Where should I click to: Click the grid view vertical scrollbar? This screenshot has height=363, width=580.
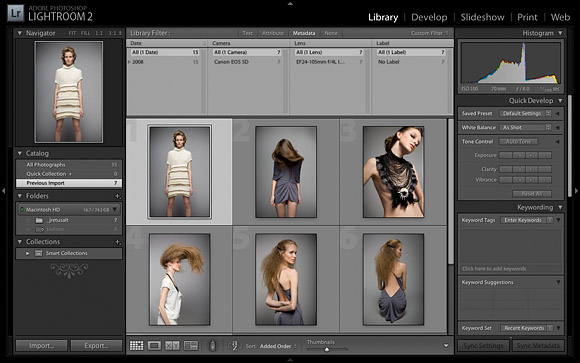tap(451, 192)
